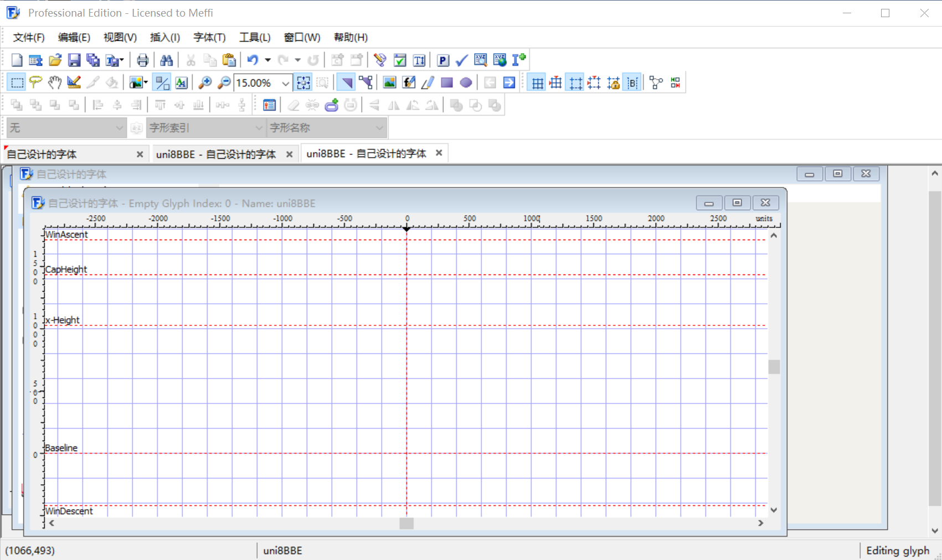The height and width of the screenshot is (560, 942).
Task: Select the freehand pencil draw tool
Action: click(x=428, y=82)
